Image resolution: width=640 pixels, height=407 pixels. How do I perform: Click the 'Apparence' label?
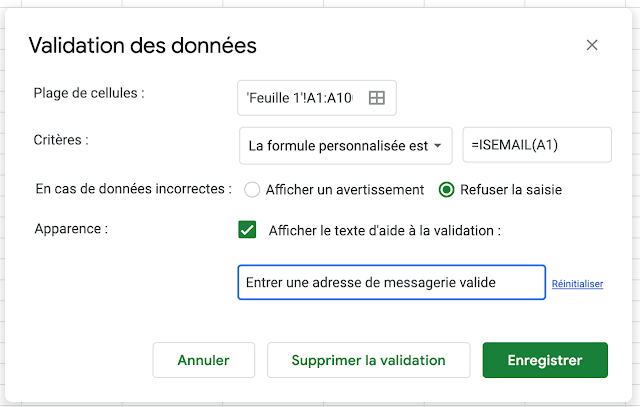tap(71, 228)
